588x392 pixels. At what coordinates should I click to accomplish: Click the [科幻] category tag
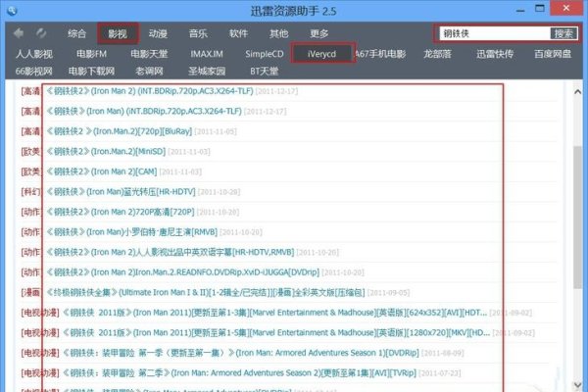30,192
